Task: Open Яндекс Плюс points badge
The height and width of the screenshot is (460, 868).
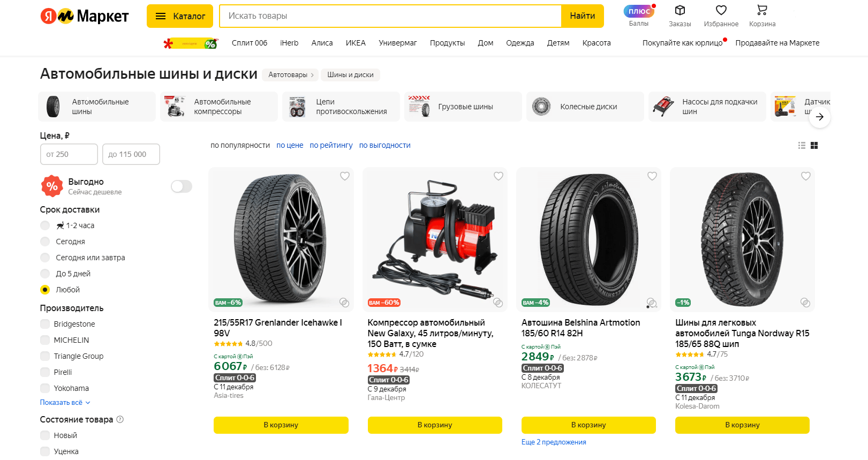Action: click(x=638, y=12)
